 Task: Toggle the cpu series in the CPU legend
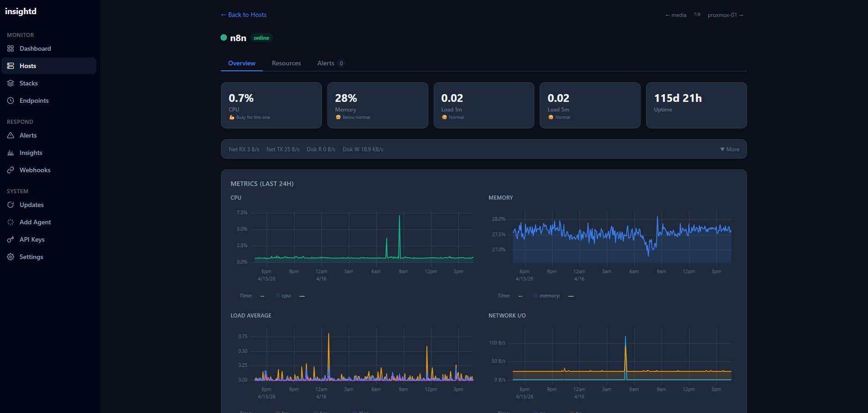tap(285, 296)
